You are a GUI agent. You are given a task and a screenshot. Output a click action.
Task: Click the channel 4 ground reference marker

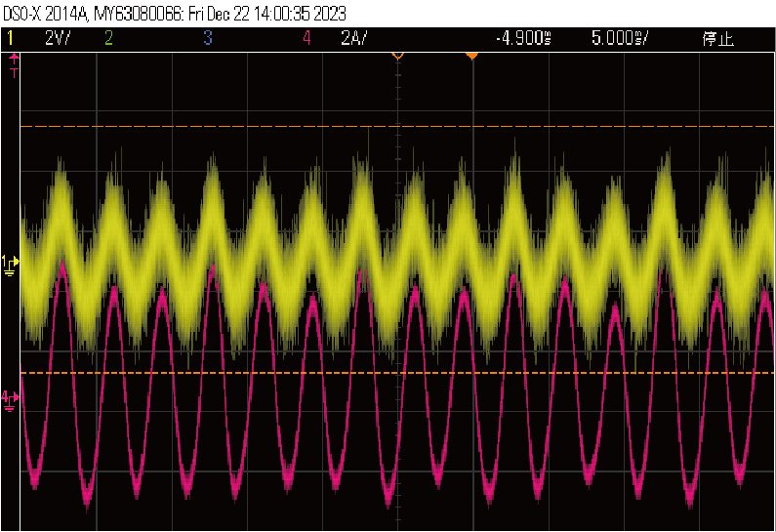[9, 397]
